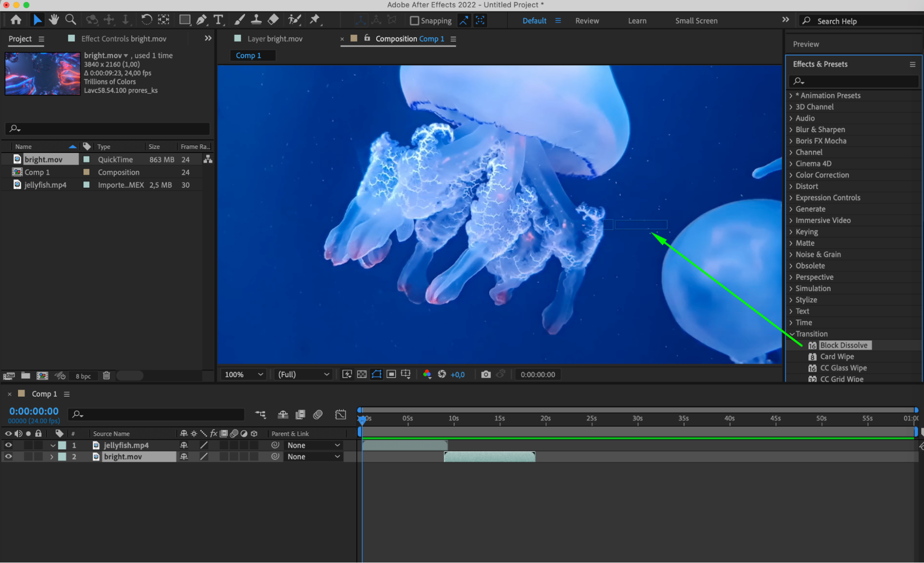924x563 pixels.
Task: Click the delete trash icon in Project panel
Action: [x=106, y=375]
